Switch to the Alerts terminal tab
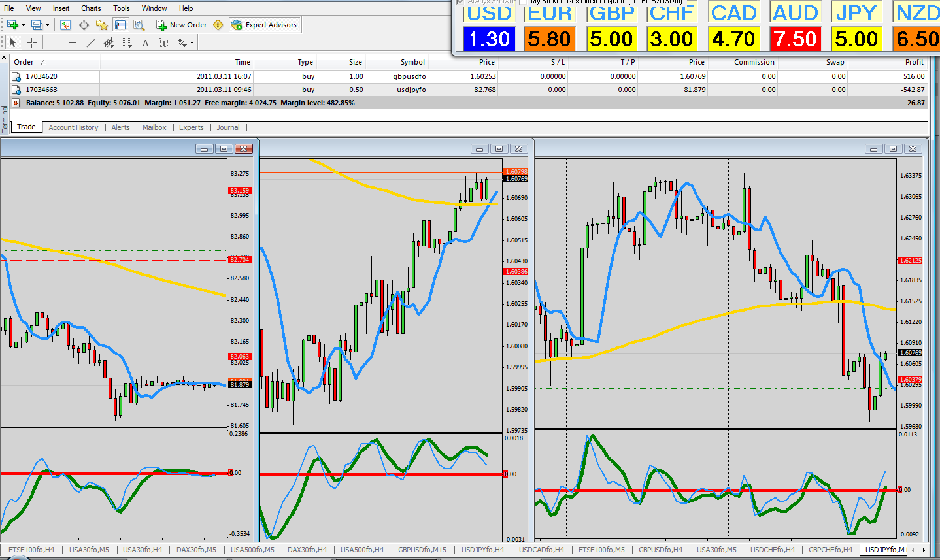 tap(121, 127)
